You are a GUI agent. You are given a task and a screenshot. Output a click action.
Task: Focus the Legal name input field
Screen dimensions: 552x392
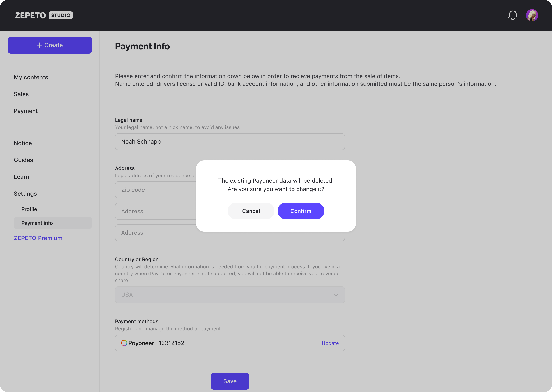point(230,142)
